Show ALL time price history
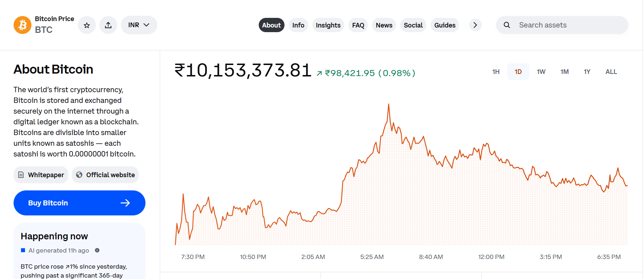Screen dimensions: 644x279 [x=611, y=72]
